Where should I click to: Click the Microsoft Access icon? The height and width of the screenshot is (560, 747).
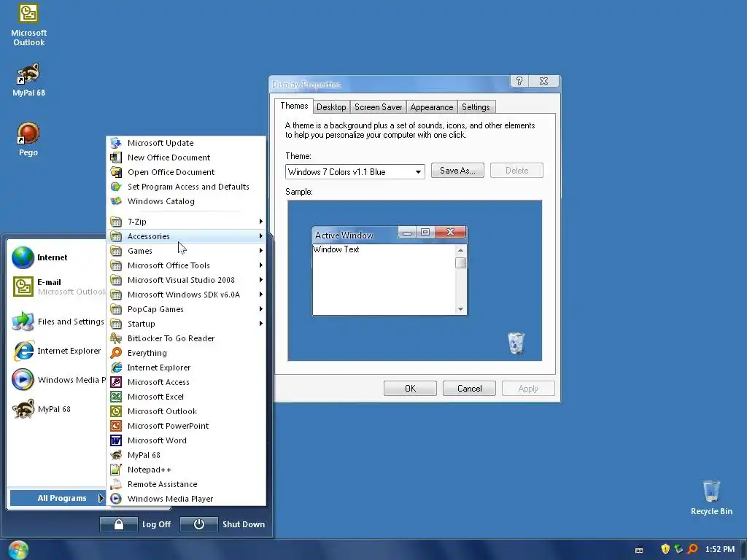[x=116, y=382]
